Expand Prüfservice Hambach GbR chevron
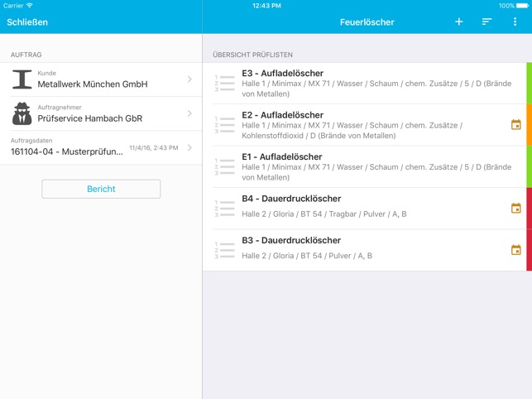Image resolution: width=532 pixels, height=399 pixels. click(x=189, y=113)
